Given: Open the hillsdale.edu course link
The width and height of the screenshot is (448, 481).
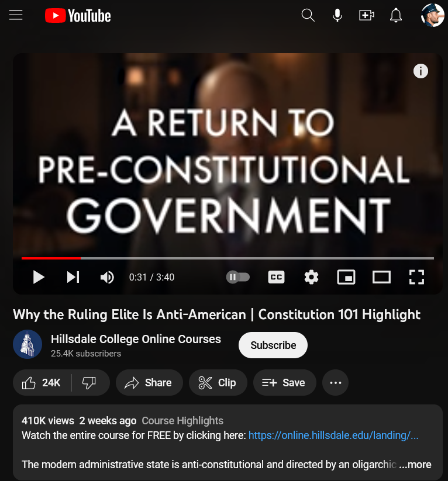Looking at the screenshot, I should 333,435.
